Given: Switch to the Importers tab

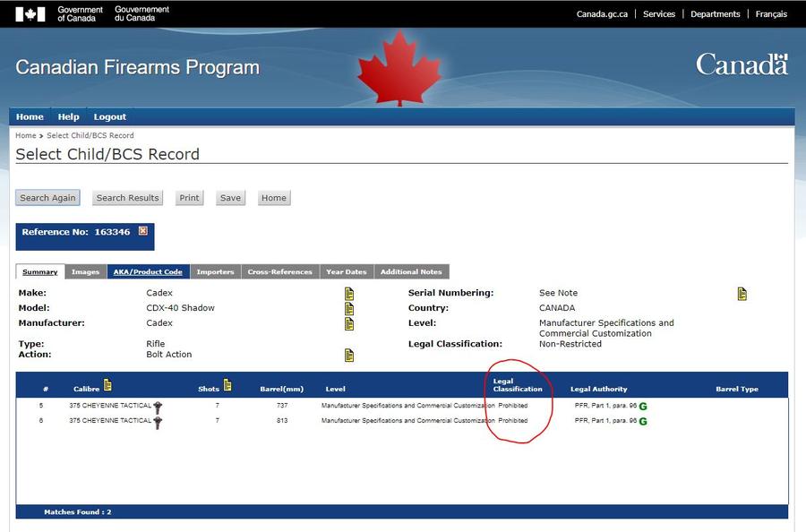Looking at the screenshot, I should (215, 272).
